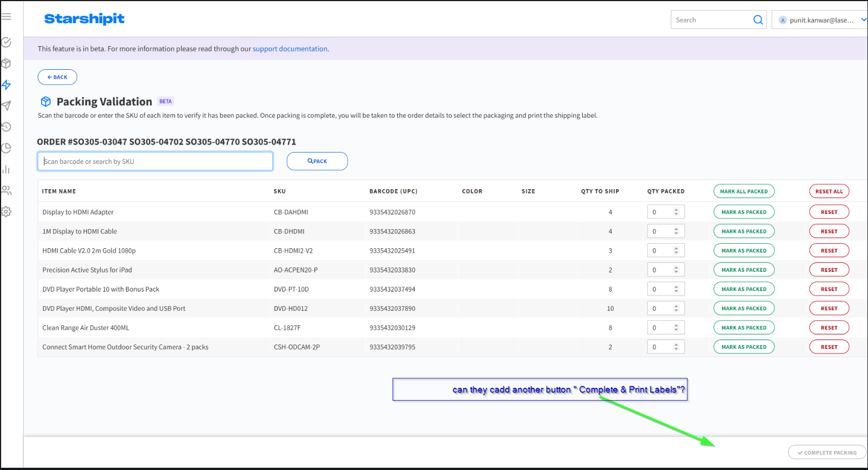Screen dimensions: 868x470
Task: Click qty packed stepper for CB-HDMI2-V2 row
Action: click(x=676, y=250)
